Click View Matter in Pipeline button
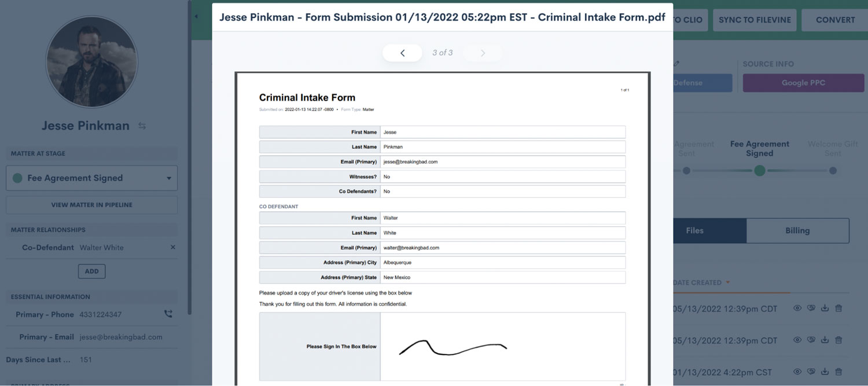 click(x=91, y=205)
